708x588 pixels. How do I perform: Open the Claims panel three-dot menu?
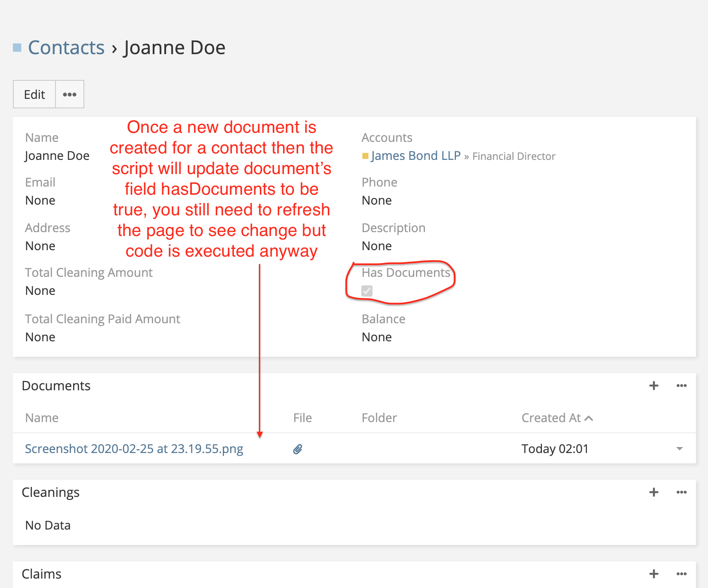(681, 574)
